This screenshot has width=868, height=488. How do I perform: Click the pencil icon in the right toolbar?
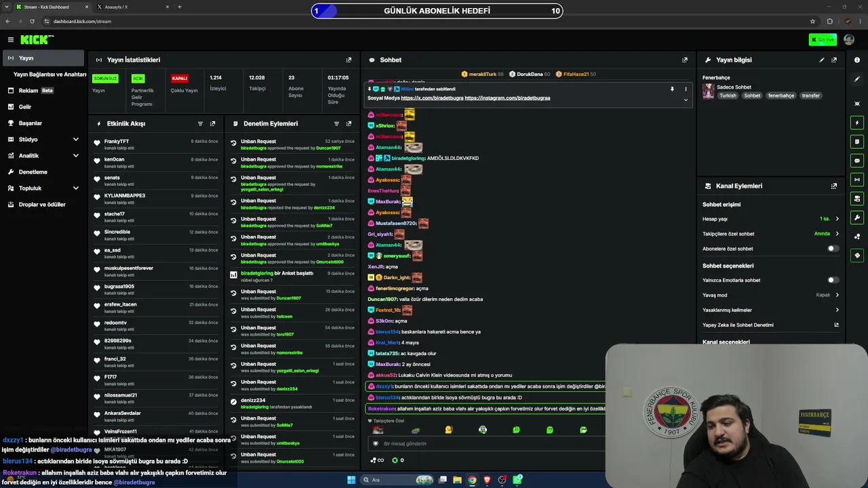point(857,79)
